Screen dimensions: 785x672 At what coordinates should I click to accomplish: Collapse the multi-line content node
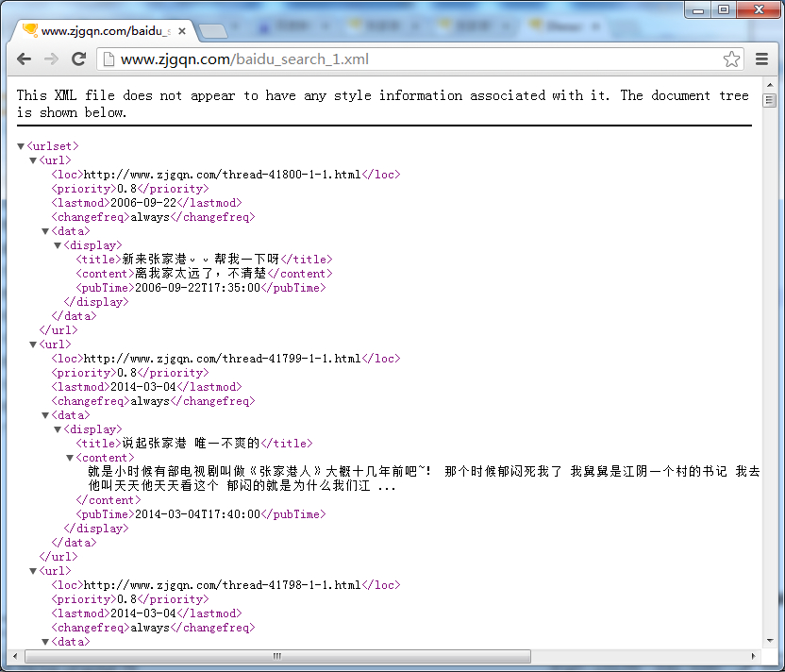tap(70, 458)
